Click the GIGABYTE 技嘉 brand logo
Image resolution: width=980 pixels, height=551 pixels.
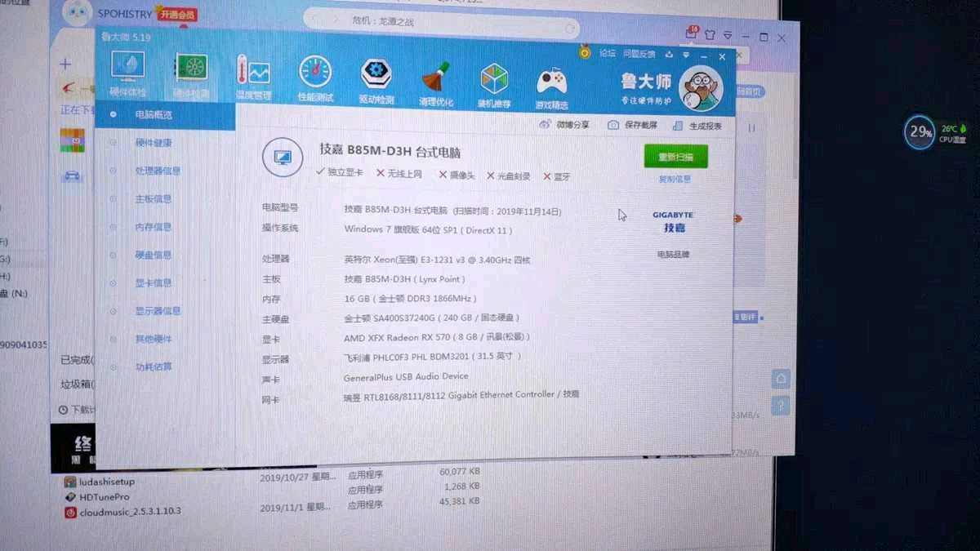[673, 221]
